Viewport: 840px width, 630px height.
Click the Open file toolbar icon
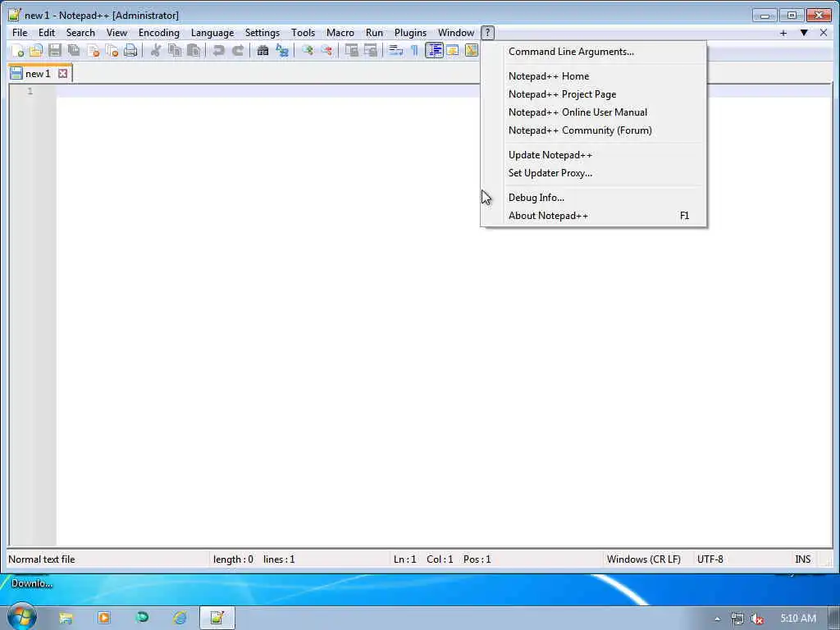pyautogui.click(x=36, y=51)
